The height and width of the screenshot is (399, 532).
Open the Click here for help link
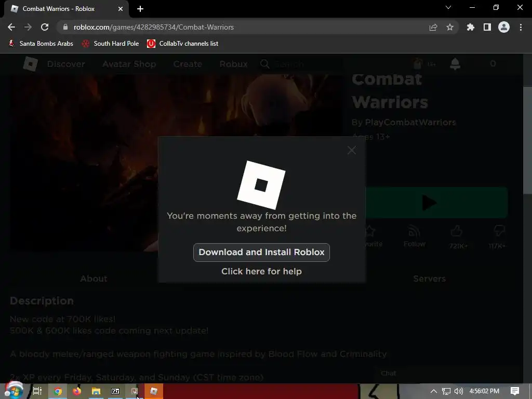261,271
